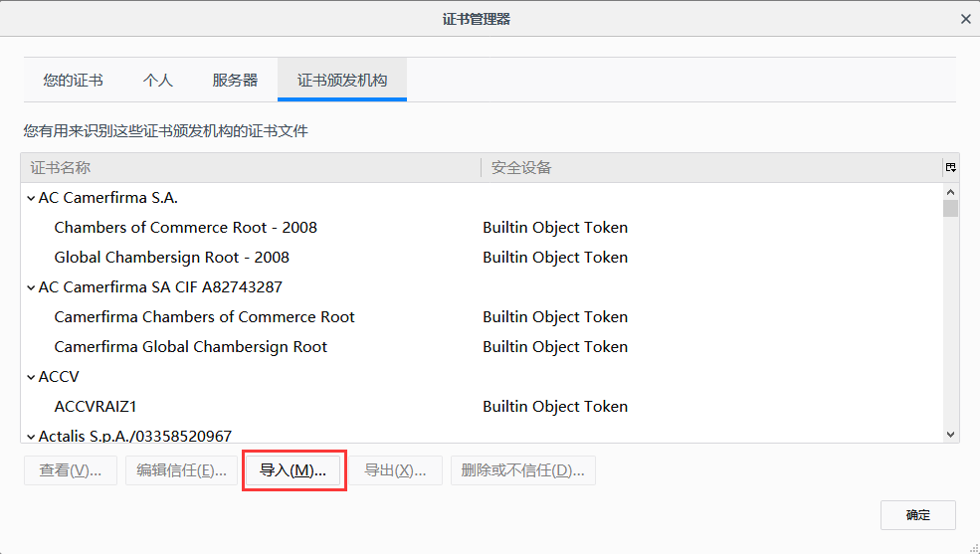The height and width of the screenshot is (554, 980).
Task: Select Camerfirma Chambers of Commerce Root row
Action: [x=204, y=317]
